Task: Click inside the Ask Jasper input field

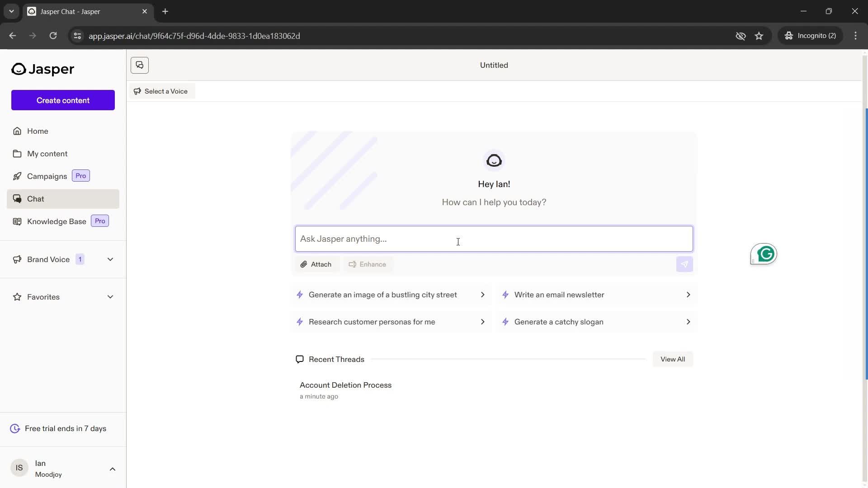Action: 494,238
